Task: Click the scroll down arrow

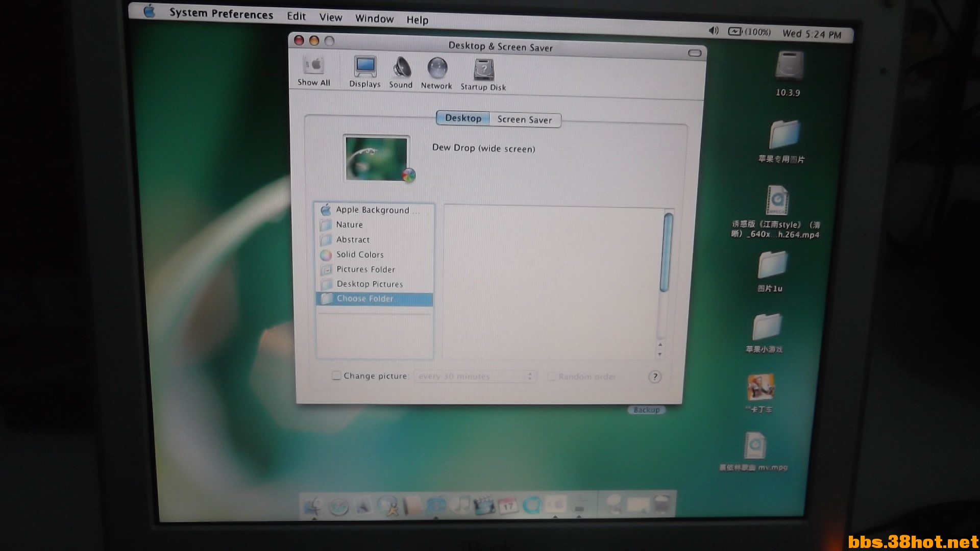Action: 660,354
